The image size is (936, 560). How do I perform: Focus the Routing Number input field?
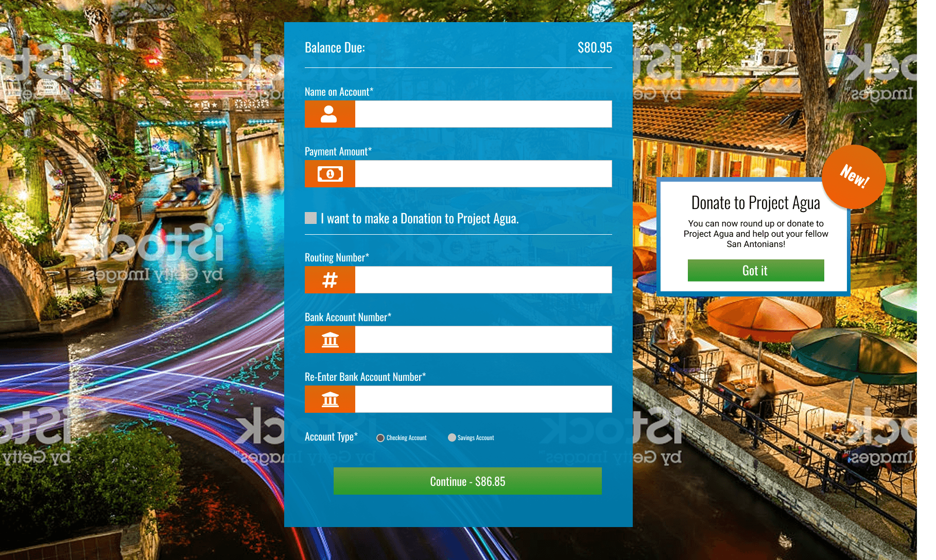[483, 279]
